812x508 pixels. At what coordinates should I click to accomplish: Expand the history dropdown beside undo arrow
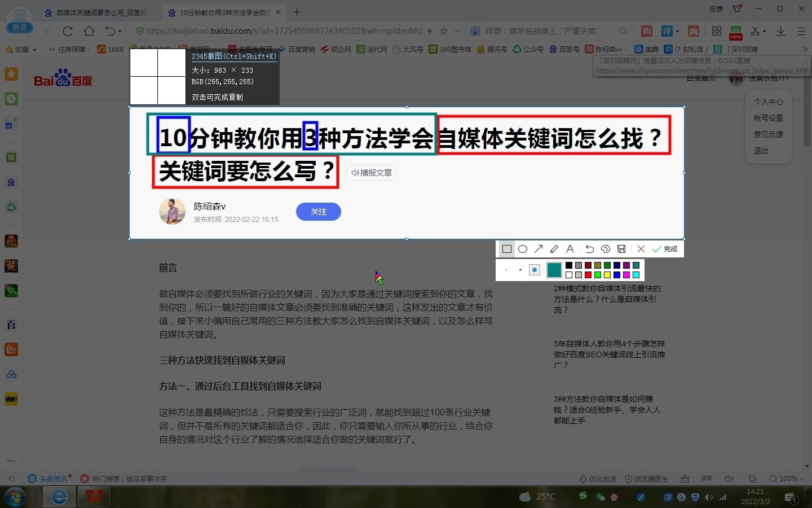120,31
